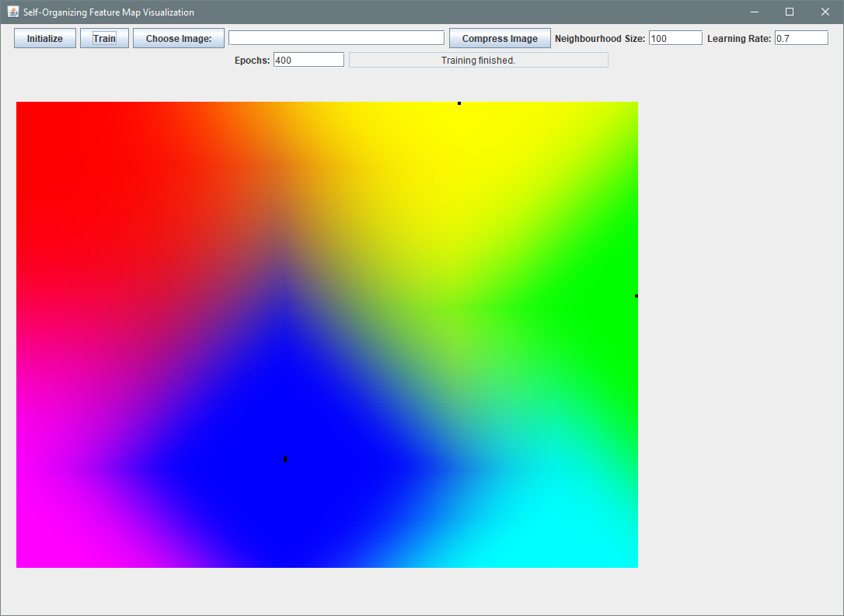This screenshot has width=844, height=616.
Task: Open the Choose Image file picker
Action: [x=179, y=38]
